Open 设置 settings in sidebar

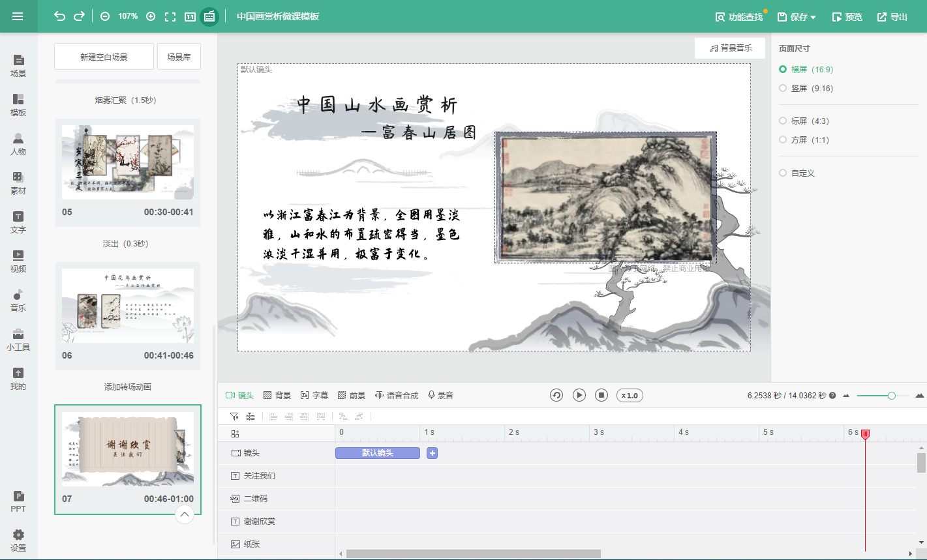(18, 540)
